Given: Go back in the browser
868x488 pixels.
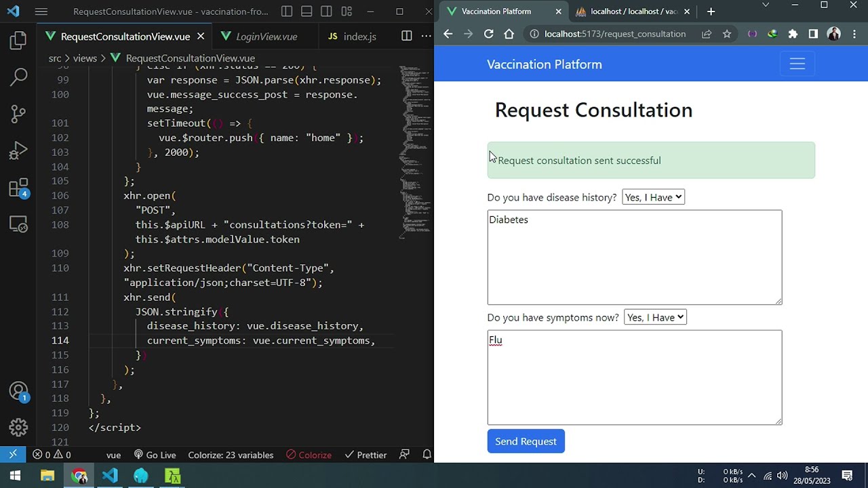Looking at the screenshot, I should tap(448, 34).
